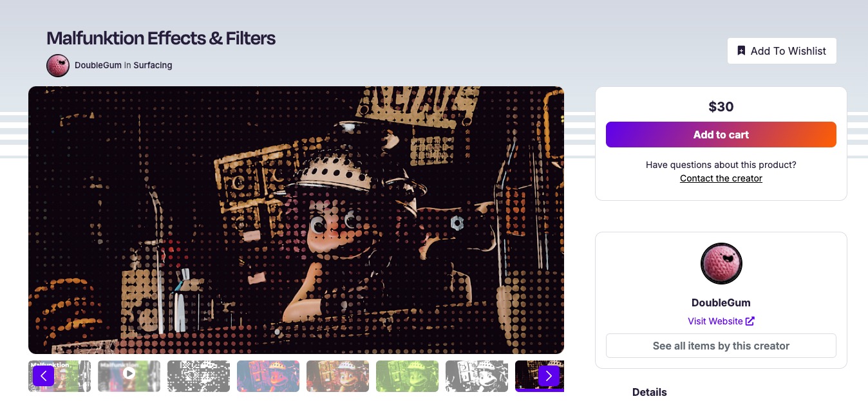Viewport: 868px width, 401px height.
Task: Play the video thumbnail in the gallery
Action: pos(129,373)
